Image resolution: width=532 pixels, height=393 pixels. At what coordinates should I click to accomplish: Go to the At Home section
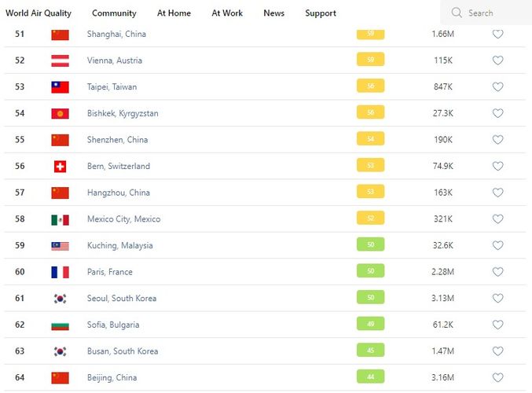174,13
